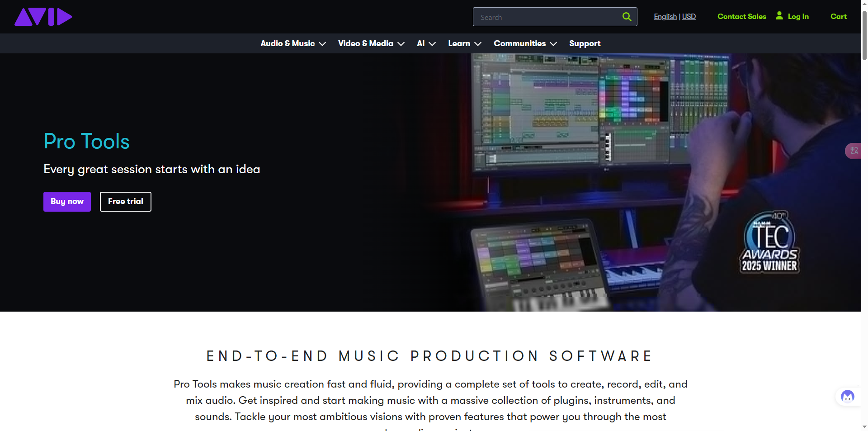Click the scrollbar down arrow
868x431 pixels.
(x=864, y=426)
